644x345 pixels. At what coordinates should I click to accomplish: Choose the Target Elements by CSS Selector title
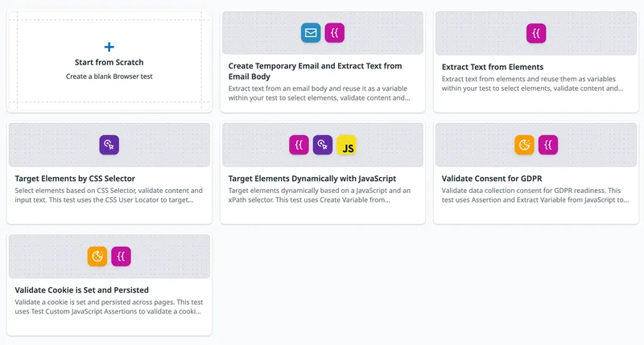click(x=75, y=178)
